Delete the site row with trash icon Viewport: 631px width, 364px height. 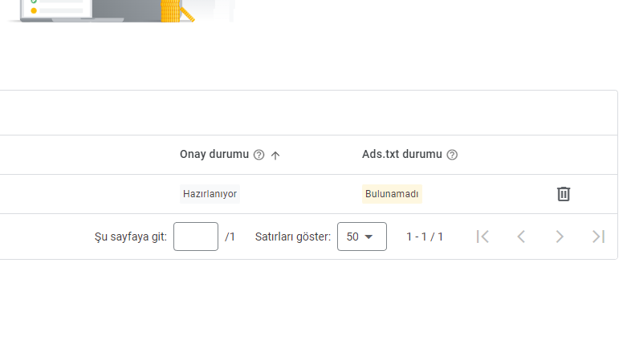(564, 194)
